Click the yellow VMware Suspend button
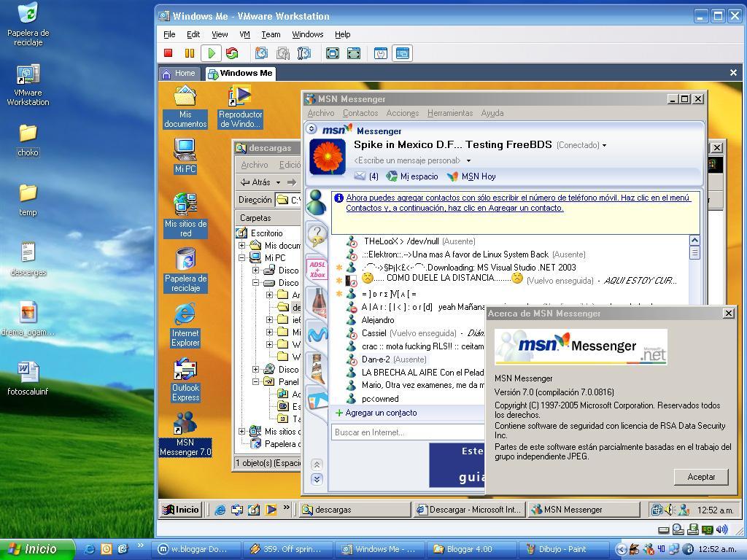The image size is (747, 560). click(x=190, y=53)
